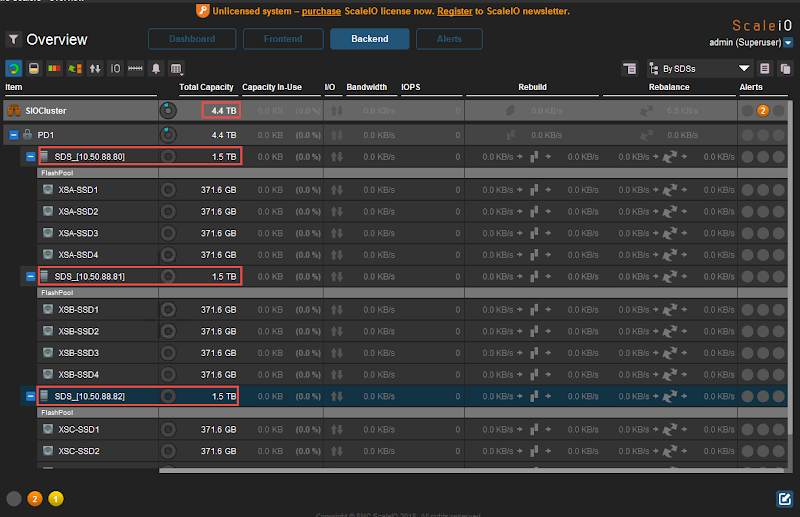Screen dimensions: 800x517
Task: Switch to the Backend tab
Action: (x=370, y=39)
